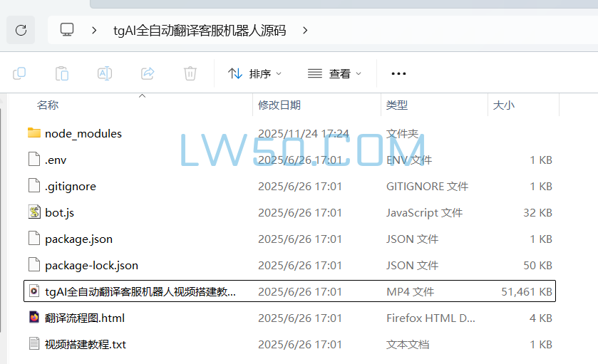The image size is (598, 364).
Task: Select the .gitignore file name
Action: pyautogui.click(x=71, y=187)
